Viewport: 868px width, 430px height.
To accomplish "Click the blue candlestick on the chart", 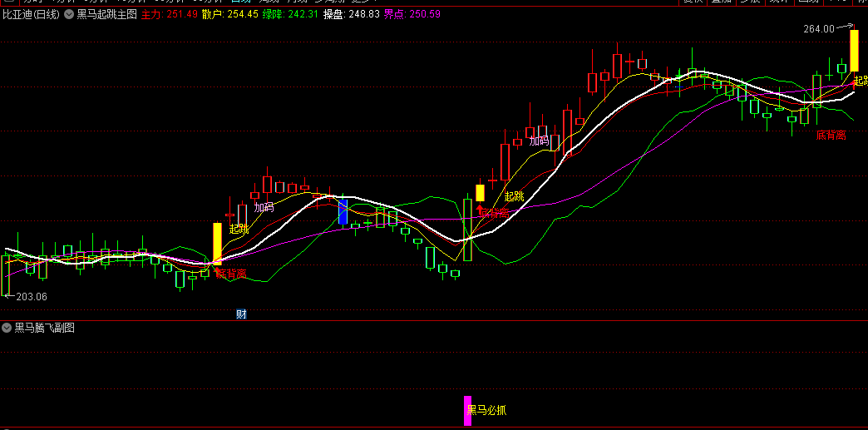I will tap(343, 212).
